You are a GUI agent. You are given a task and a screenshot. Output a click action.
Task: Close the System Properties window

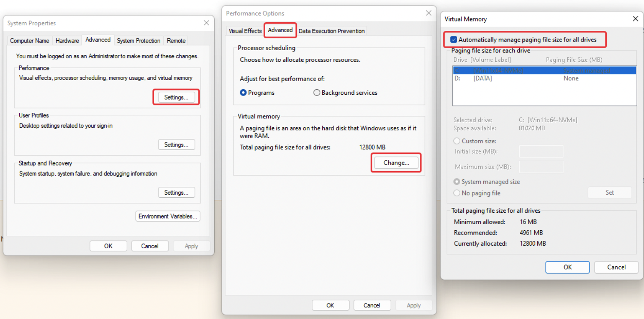207,23
